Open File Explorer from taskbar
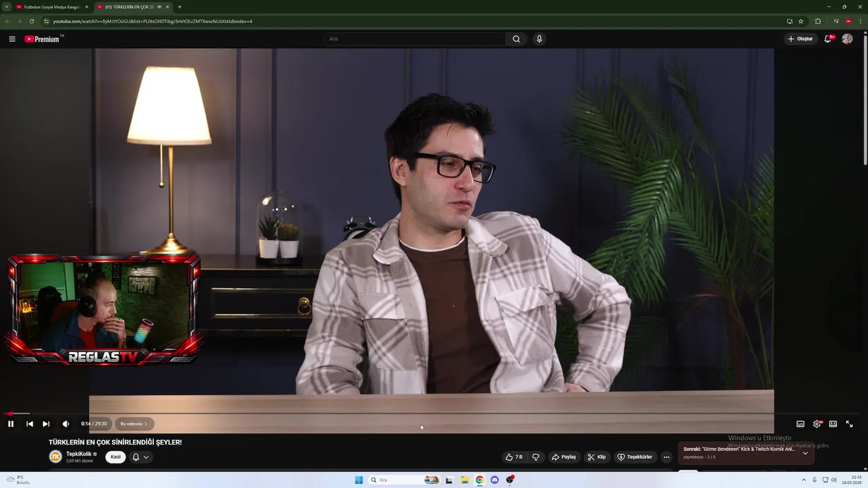The width and height of the screenshot is (868, 488). point(465,480)
